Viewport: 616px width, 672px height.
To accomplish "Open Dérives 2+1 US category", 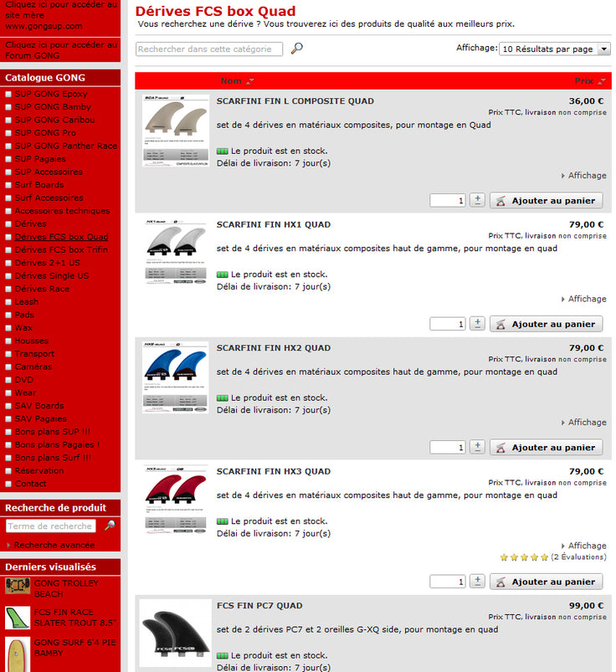I will [47, 263].
